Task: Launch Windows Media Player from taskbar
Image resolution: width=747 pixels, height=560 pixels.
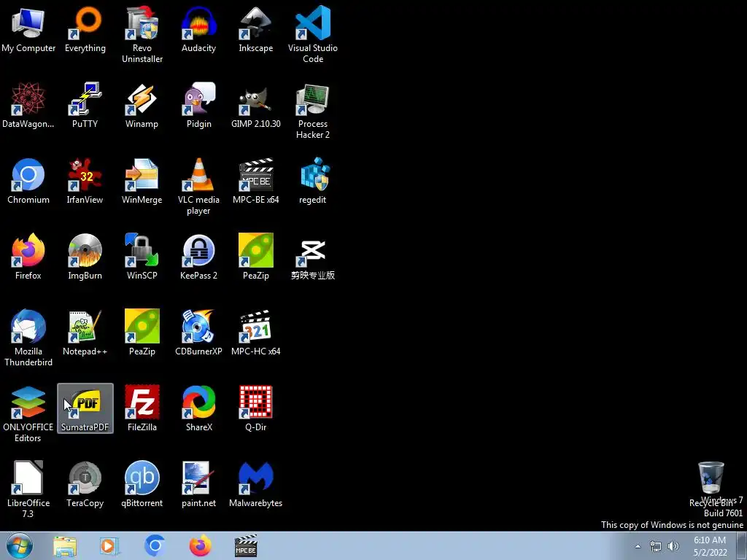Action: click(x=109, y=545)
